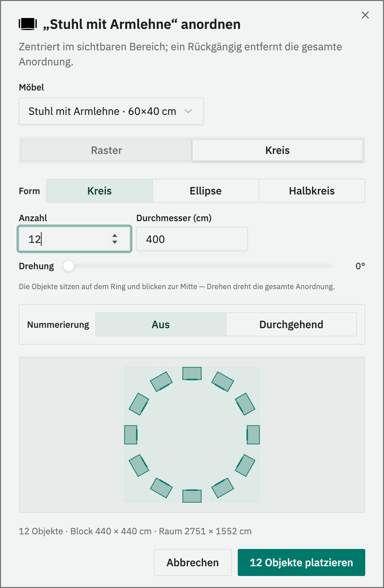Select Stuhl mit Armlehne 60×40 cm combo box
Image resolution: width=384 pixels, height=588 pixels.
tap(111, 111)
